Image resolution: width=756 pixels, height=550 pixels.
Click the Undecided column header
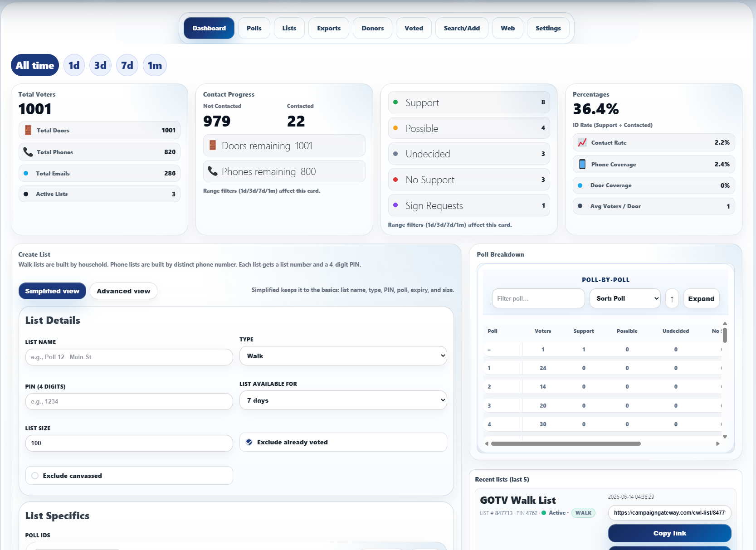676,331
